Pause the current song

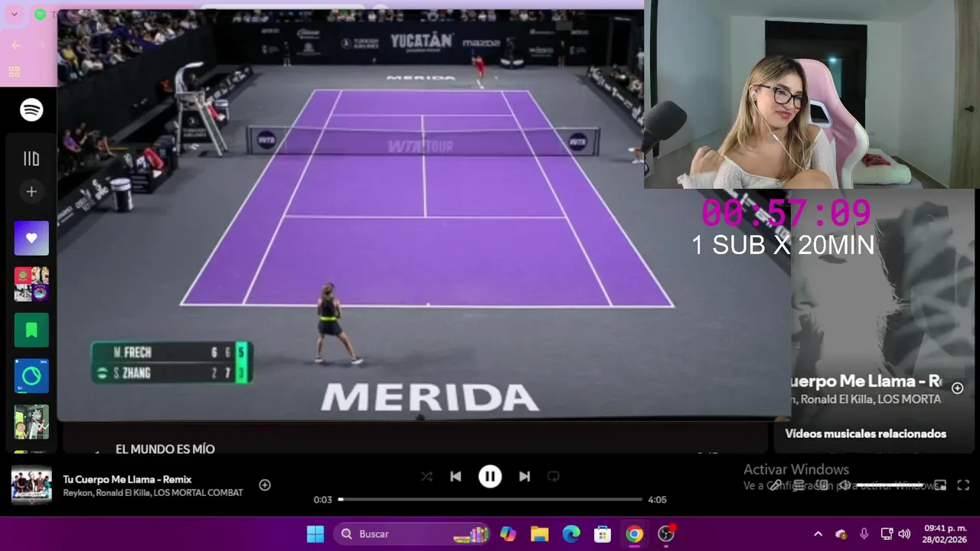pos(490,477)
